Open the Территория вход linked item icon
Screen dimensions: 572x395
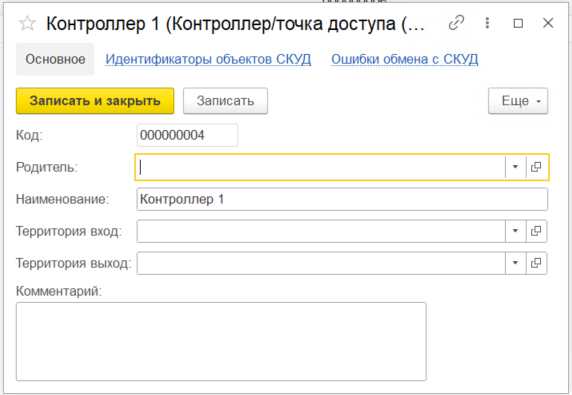pyautogui.click(x=536, y=231)
